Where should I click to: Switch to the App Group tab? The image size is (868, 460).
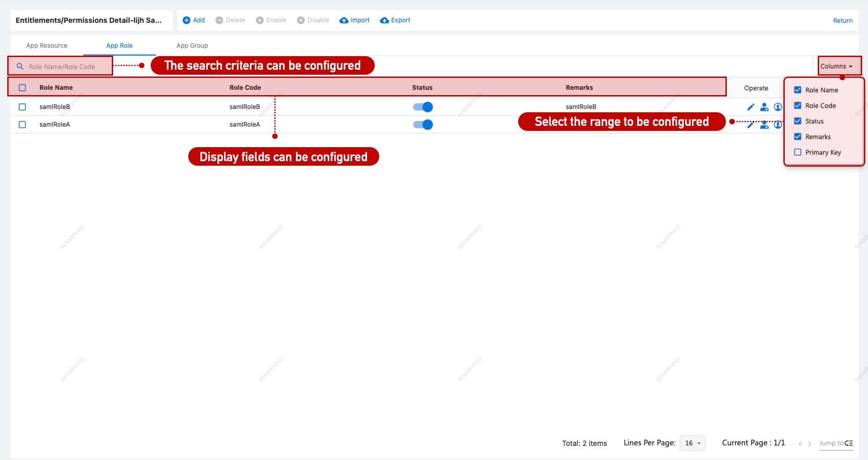pyautogui.click(x=192, y=46)
